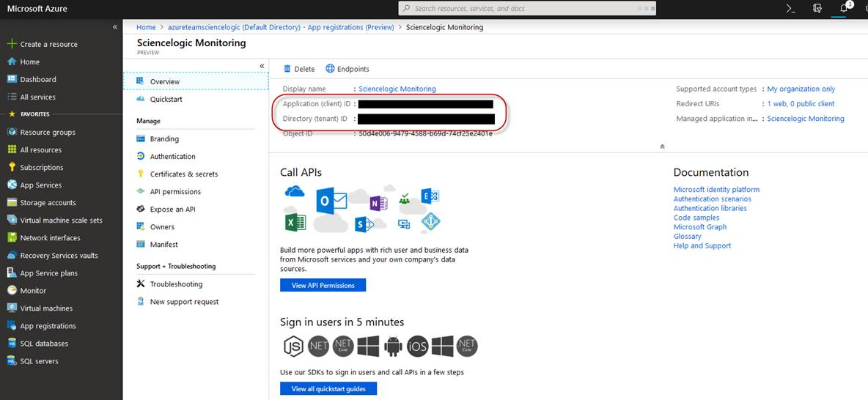Collapse the app registration menu pane

[262, 66]
